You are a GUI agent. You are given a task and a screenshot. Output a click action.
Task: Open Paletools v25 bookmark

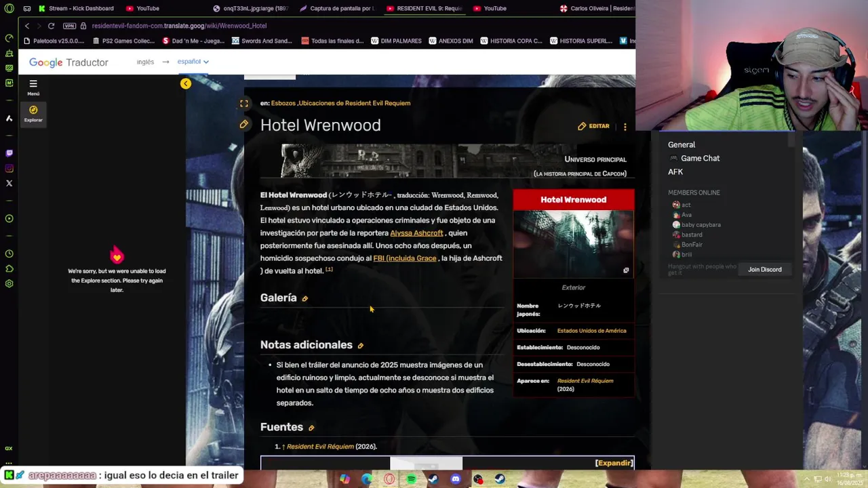click(54, 41)
